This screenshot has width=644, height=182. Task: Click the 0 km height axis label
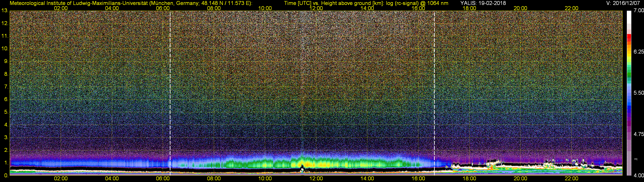click(6, 176)
